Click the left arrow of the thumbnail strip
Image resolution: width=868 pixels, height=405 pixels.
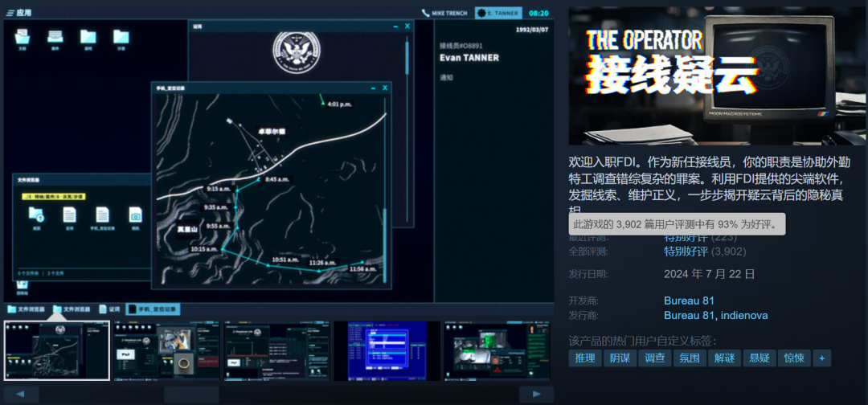(21, 395)
